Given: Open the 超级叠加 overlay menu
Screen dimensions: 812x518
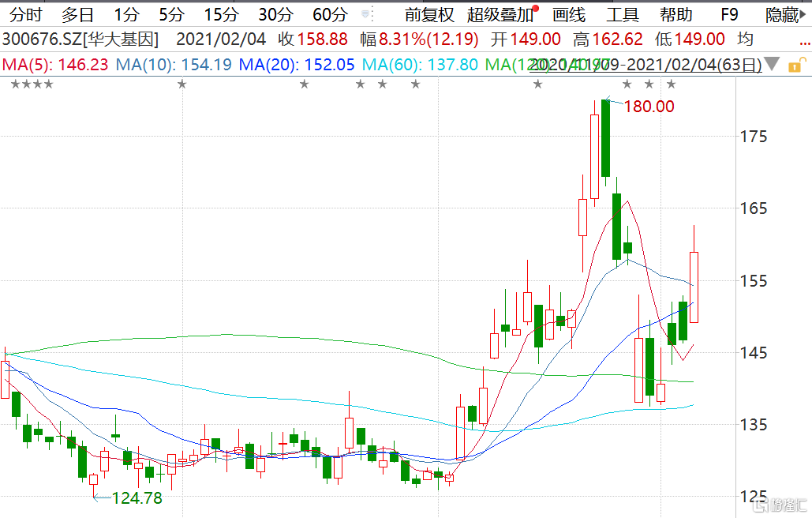Looking at the screenshot, I should [500, 14].
